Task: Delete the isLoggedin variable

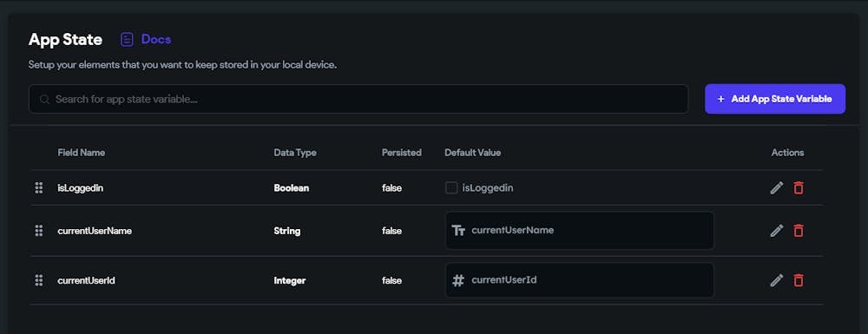Action: (799, 188)
